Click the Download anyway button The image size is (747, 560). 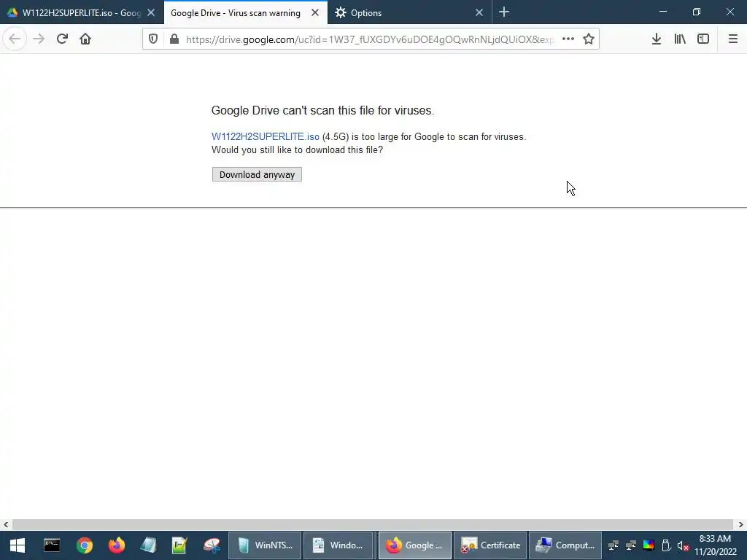point(257,174)
